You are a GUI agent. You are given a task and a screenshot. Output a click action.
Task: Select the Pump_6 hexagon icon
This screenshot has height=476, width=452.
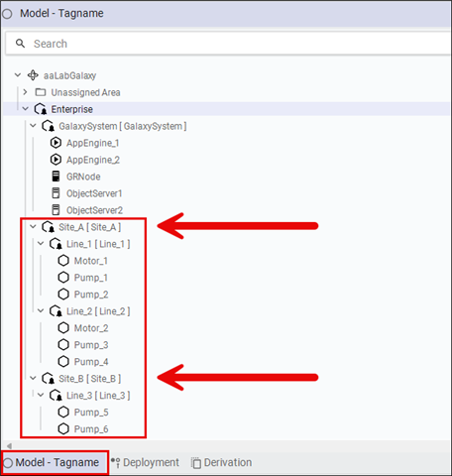pyautogui.click(x=63, y=428)
